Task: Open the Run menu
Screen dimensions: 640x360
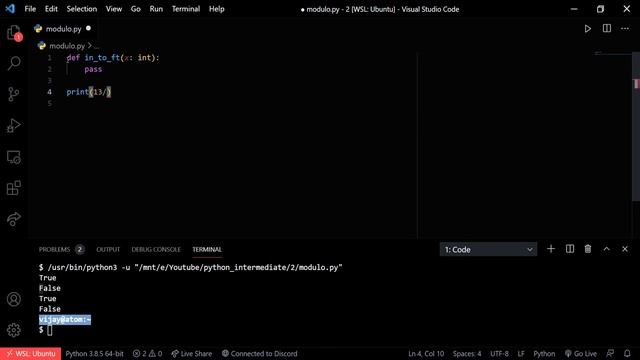Action: point(156,9)
